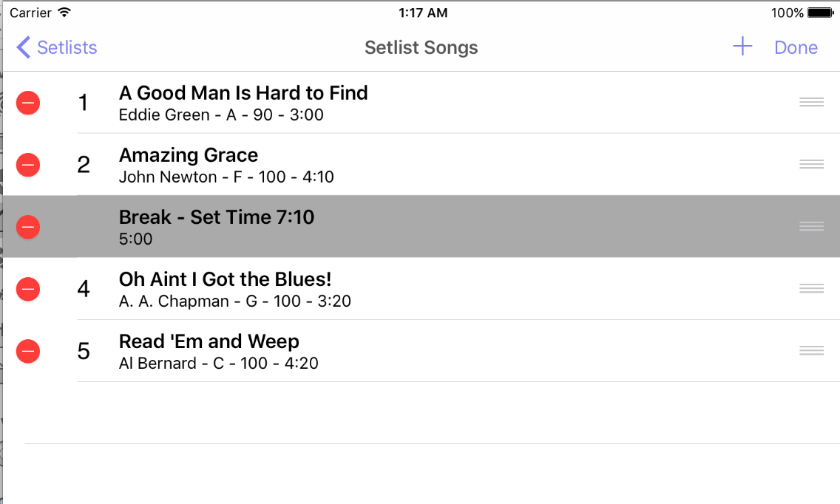This screenshot has width=840, height=504.
Task: Select the song A Good Man Is Hard to Find
Action: click(243, 102)
